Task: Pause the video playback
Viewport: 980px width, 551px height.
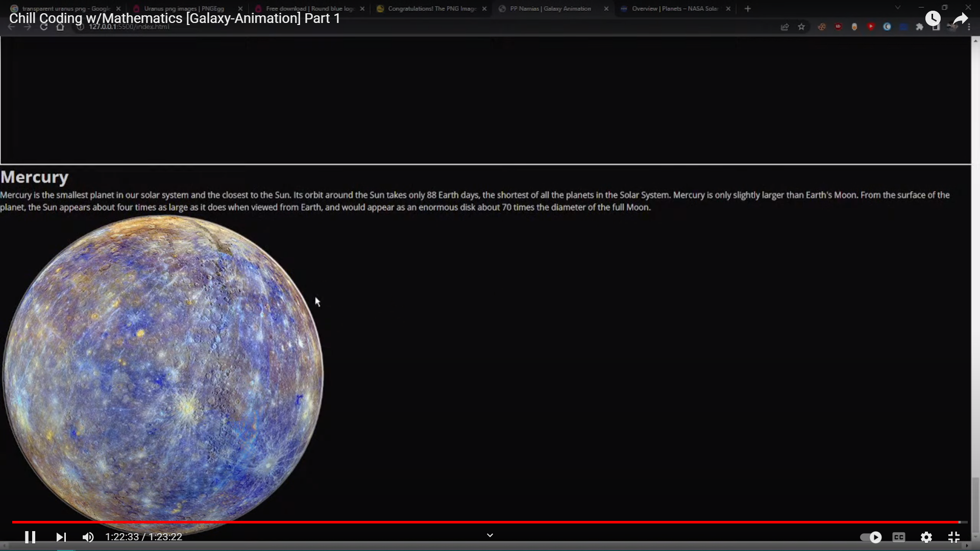Action: (30, 537)
